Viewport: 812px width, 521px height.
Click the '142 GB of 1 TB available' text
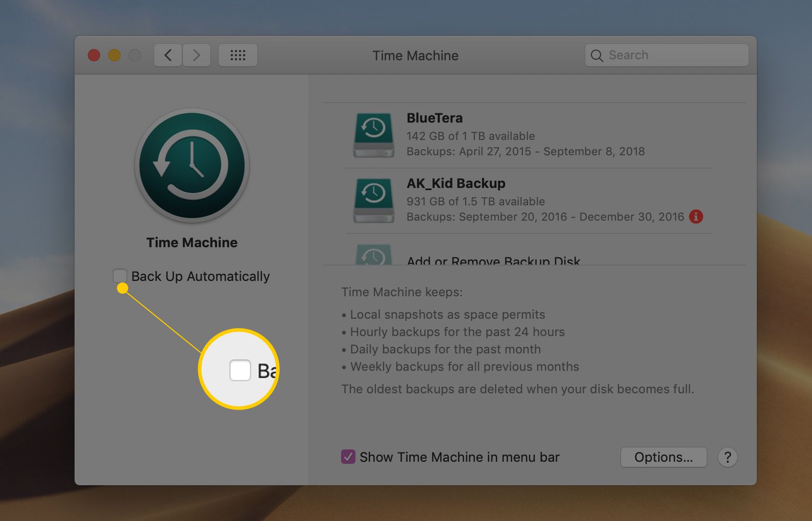point(471,136)
